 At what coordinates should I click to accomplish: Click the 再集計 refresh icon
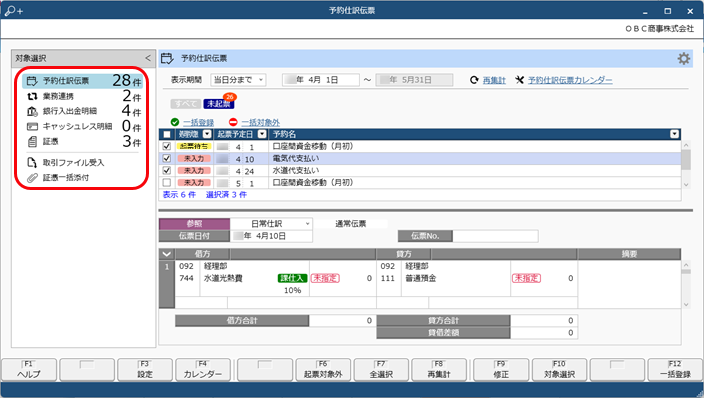pos(474,80)
